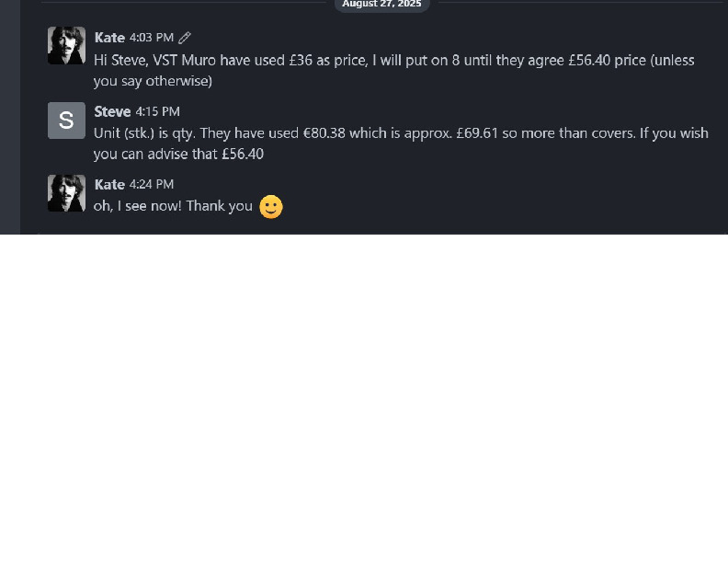Click the "you say otherwise)" line of Kate's message
This screenshot has height=563, width=728.
[x=153, y=81]
